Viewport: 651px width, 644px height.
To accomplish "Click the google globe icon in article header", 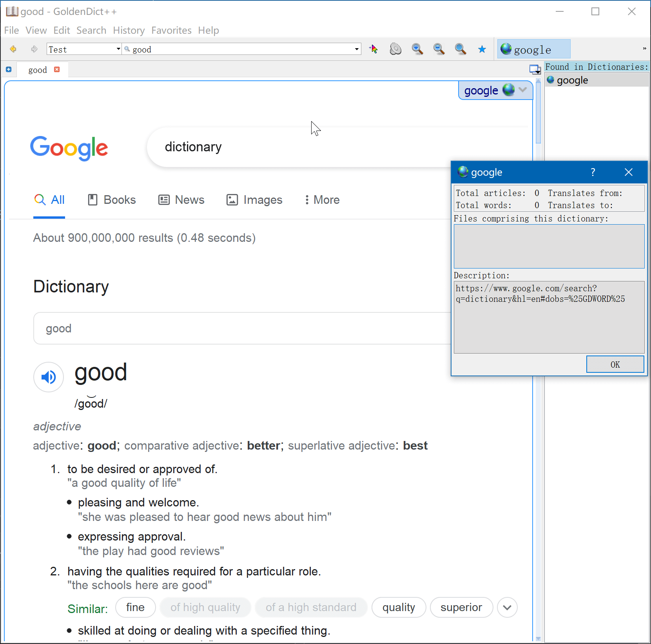I will pos(508,90).
